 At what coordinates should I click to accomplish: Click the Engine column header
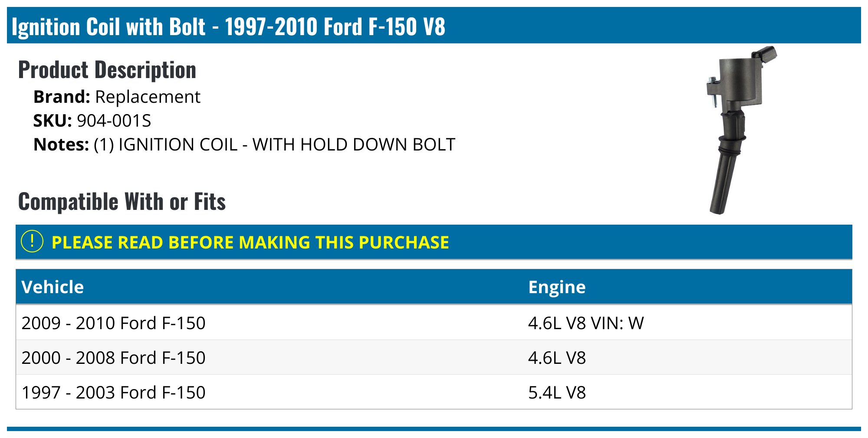557,287
